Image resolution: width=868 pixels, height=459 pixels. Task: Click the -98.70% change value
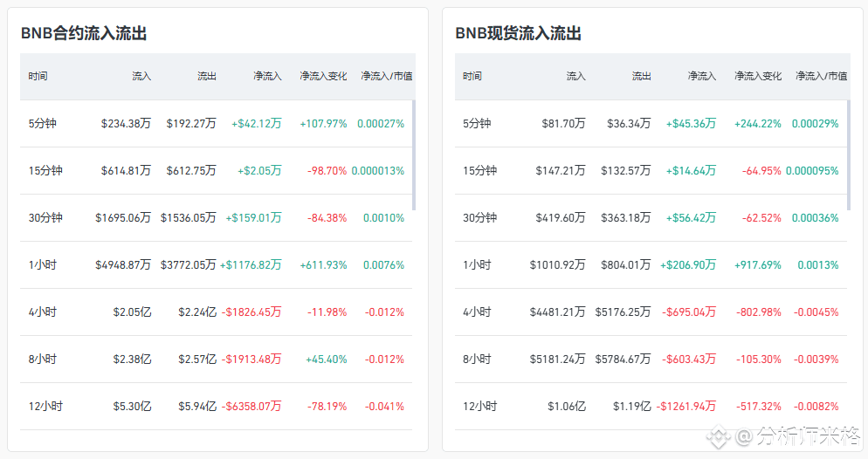[x=327, y=171]
